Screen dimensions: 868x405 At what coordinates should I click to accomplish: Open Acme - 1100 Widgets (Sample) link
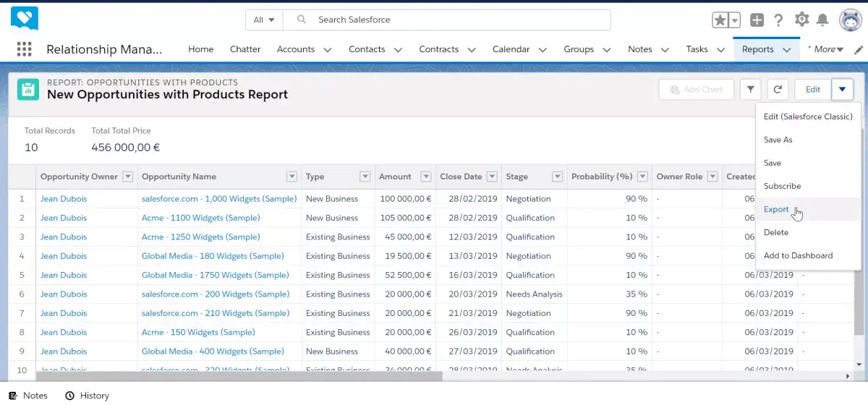pos(201,218)
